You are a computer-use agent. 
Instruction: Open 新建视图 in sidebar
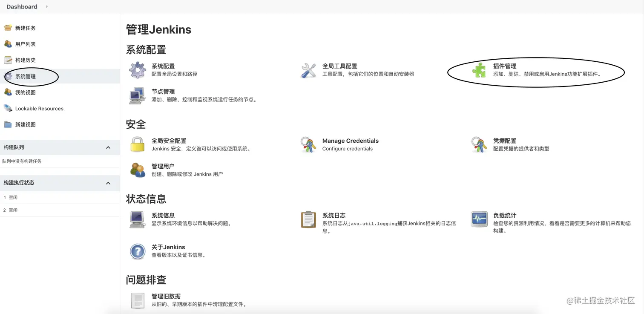coord(26,125)
